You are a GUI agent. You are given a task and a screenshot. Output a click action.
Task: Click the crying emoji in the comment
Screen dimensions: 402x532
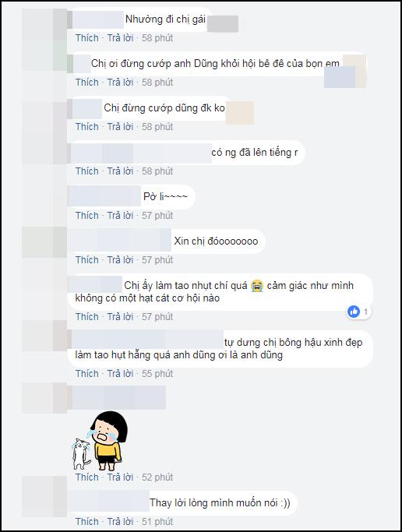click(257, 286)
